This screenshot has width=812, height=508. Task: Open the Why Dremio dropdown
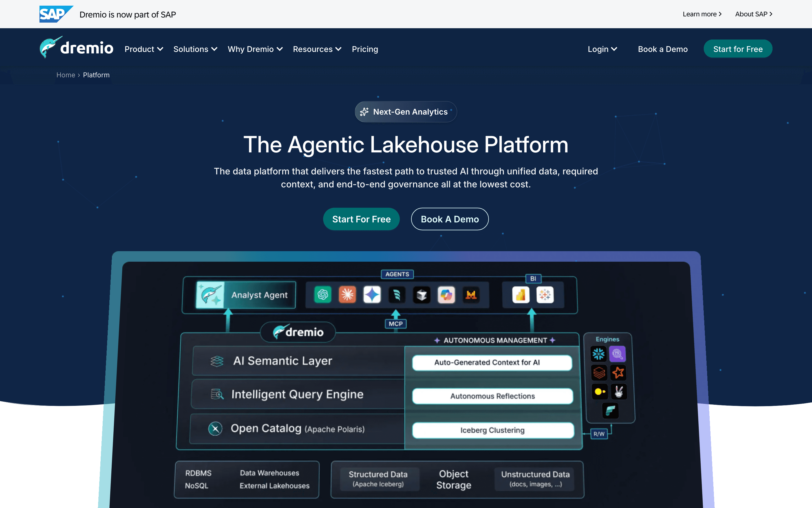(255, 49)
